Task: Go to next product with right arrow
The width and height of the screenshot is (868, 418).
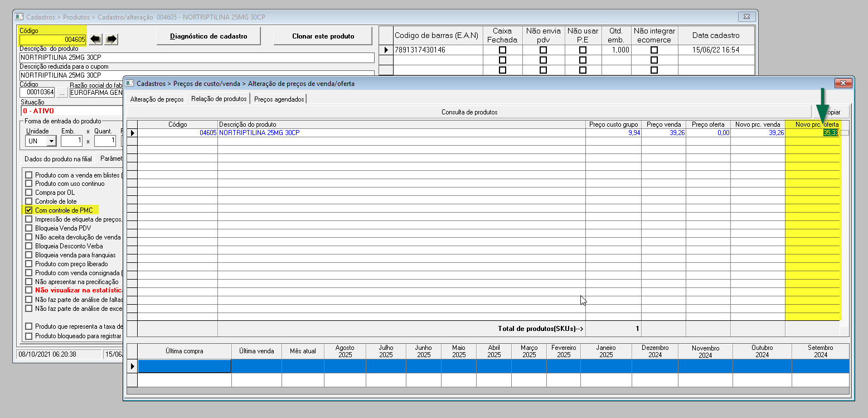Action: [x=111, y=39]
